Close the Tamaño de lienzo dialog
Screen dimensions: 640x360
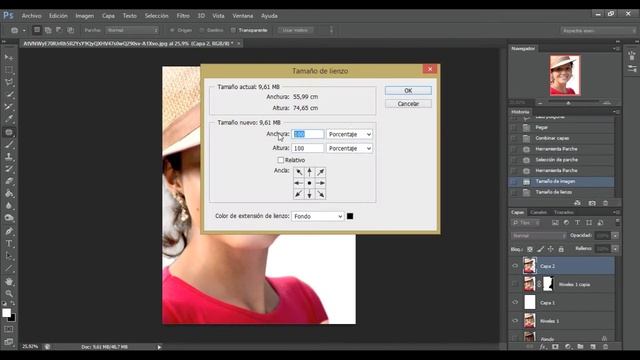coord(430,69)
